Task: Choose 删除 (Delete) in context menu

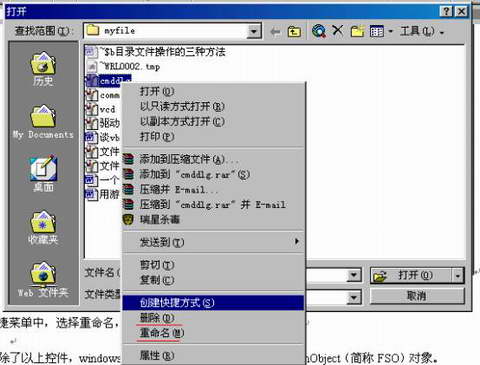Action: point(157,318)
